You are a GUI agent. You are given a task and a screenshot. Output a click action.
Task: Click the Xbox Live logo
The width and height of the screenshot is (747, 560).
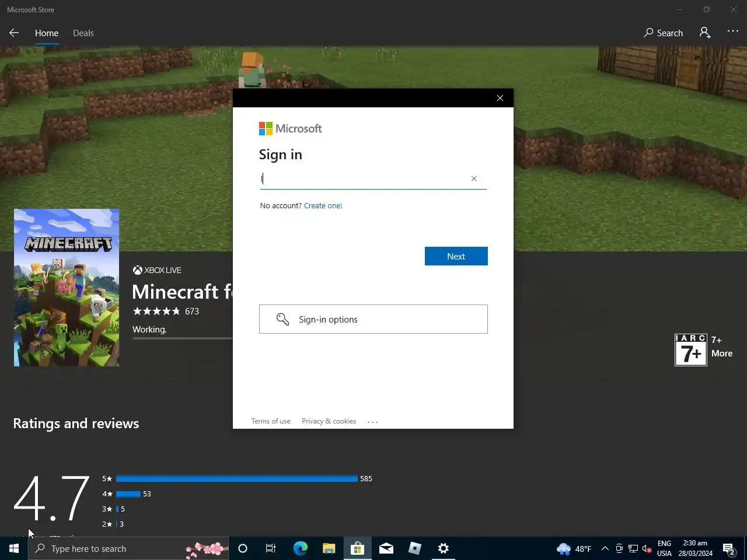(x=157, y=270)
